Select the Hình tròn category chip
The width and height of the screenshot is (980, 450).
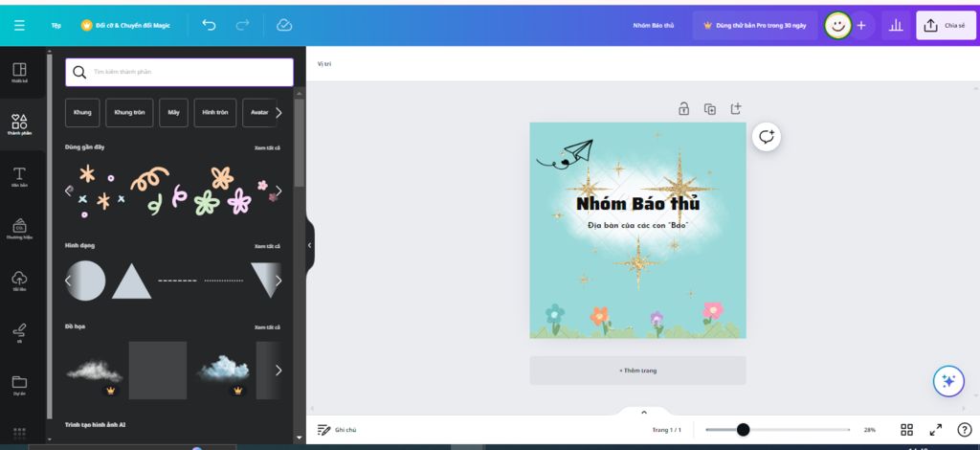pyautogui.click(x=215, y=113)
